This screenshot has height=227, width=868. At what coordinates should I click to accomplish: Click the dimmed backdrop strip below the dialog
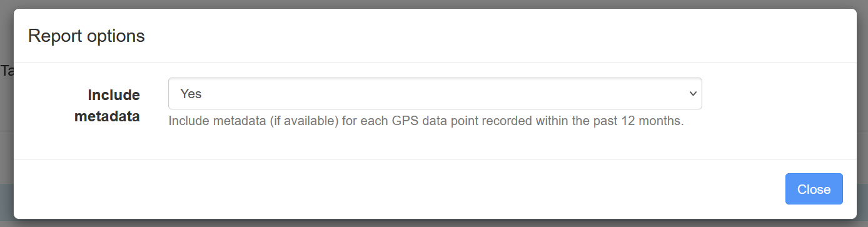pos(434,223)
